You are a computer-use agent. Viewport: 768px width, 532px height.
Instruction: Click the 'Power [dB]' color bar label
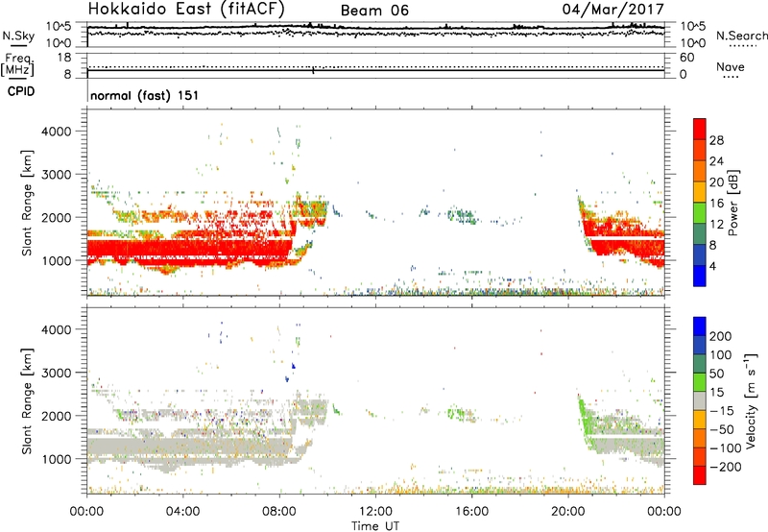(732, 203)
